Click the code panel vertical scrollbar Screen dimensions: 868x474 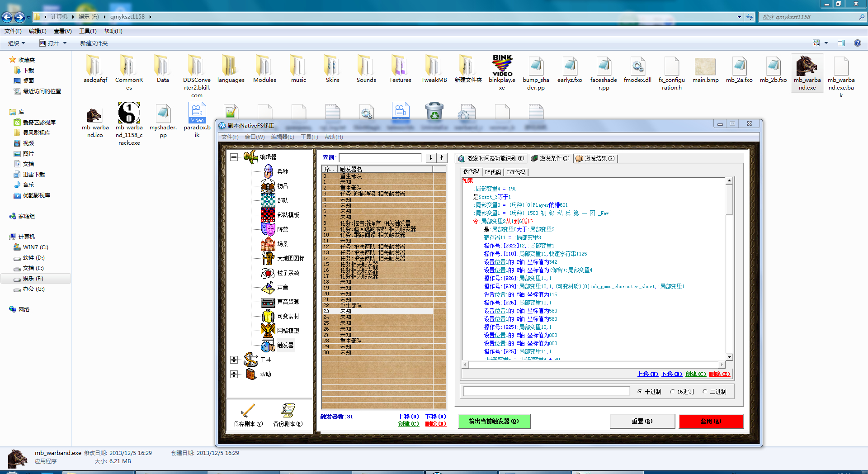point(729,269)
